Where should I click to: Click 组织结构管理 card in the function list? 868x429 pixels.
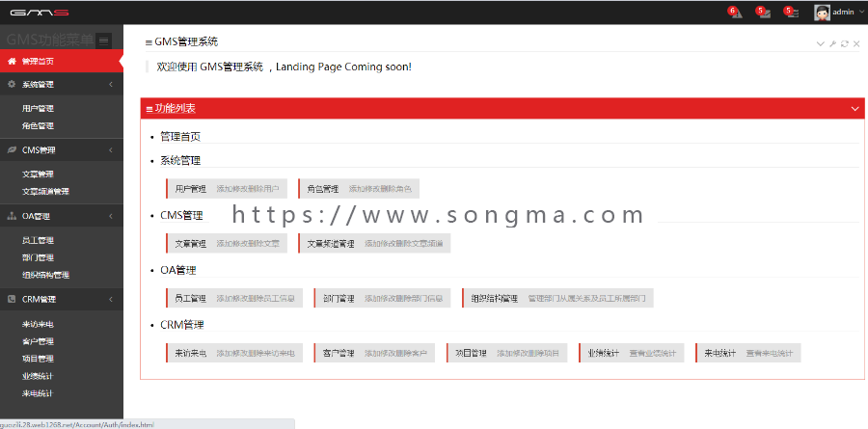coord(557,298)
